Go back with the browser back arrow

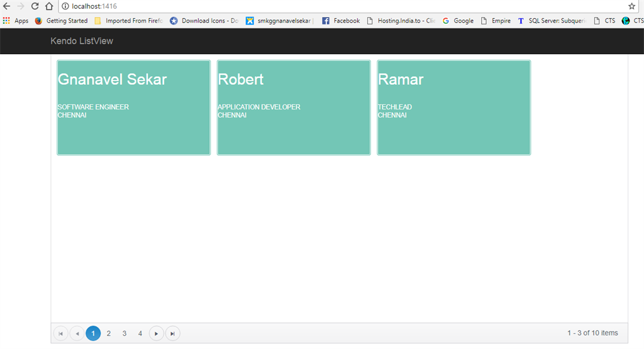click(6, 6)
